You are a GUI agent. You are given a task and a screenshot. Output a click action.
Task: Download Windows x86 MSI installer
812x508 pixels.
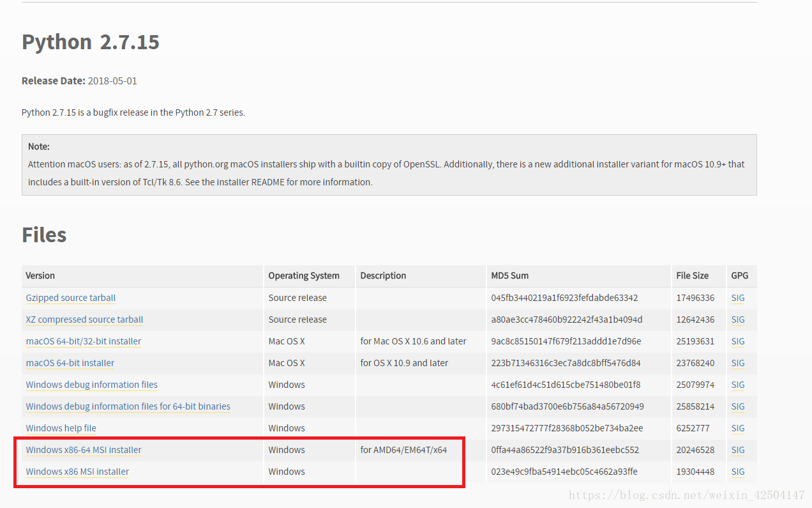click(77, 472)
